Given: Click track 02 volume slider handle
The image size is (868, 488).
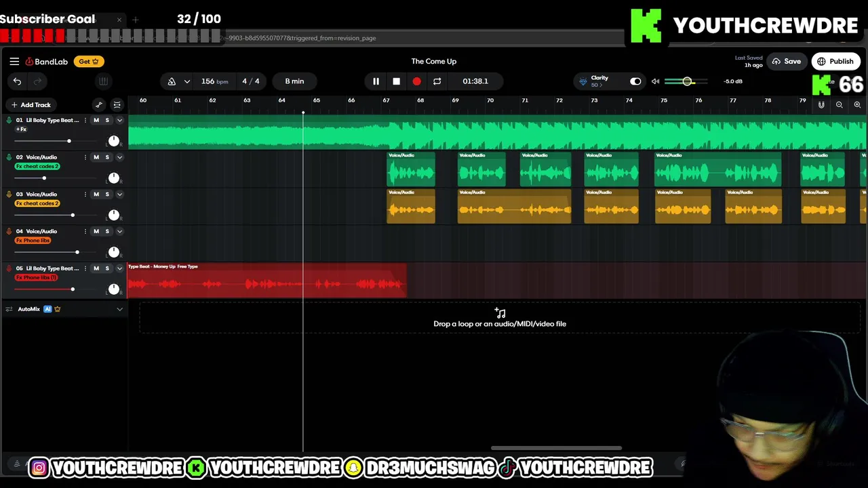Looking at the screenshot, I should point(44,178).
